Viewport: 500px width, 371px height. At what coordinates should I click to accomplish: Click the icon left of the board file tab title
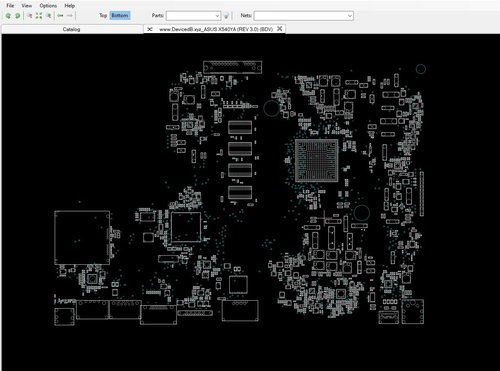point(150,29)
